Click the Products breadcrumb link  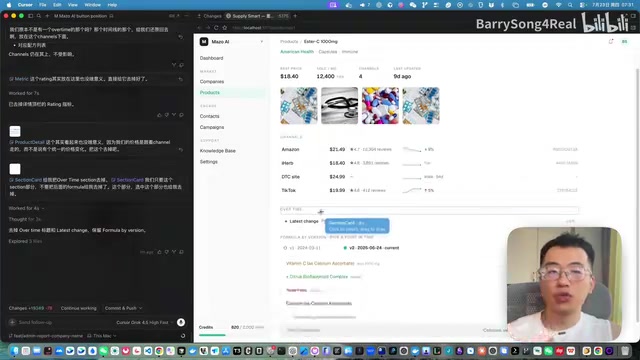[x=289, y=42]
